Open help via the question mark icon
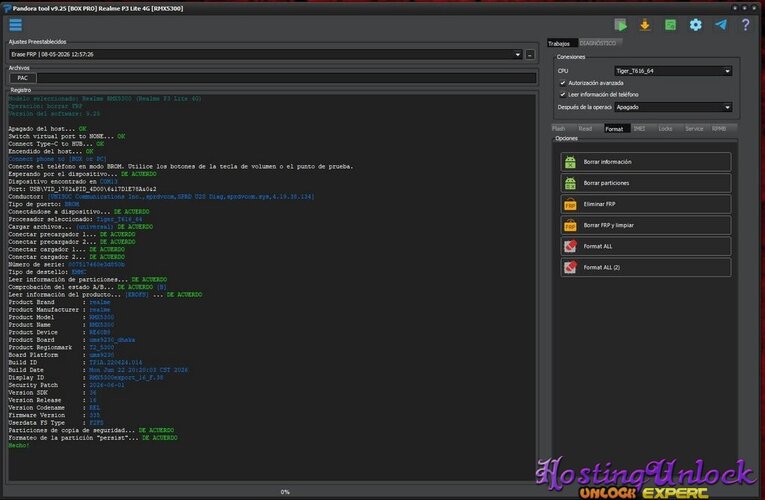Viewport: 765px width, 500px height. coord(745,25)
